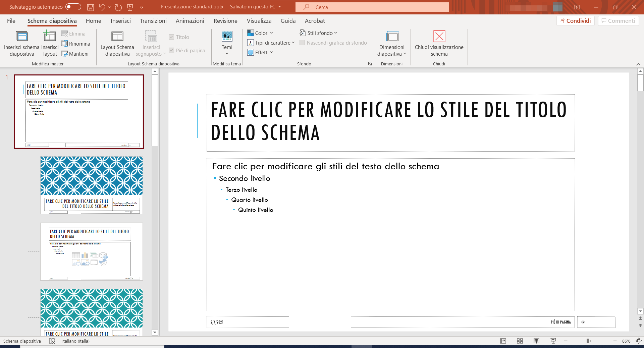The image size is (644, 348).
Task: Switch to slide sorter view in status bar
Action: (x=520, y=341)
